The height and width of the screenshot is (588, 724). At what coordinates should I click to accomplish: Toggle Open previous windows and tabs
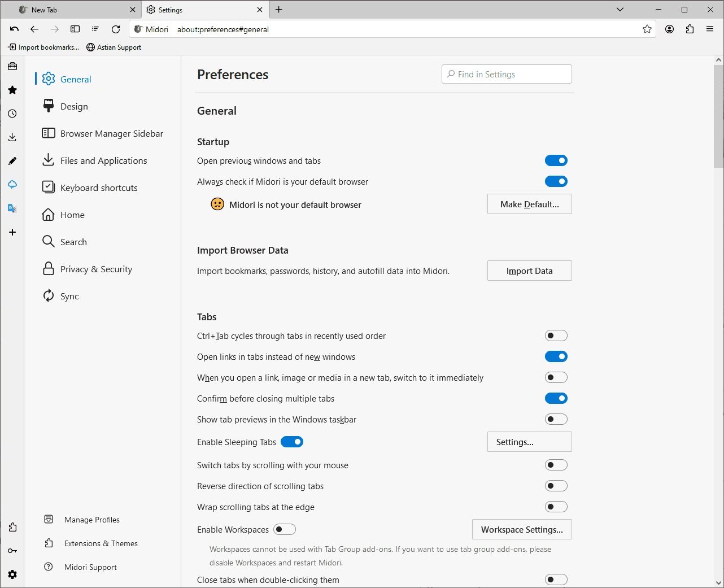[x=556, y=161]
